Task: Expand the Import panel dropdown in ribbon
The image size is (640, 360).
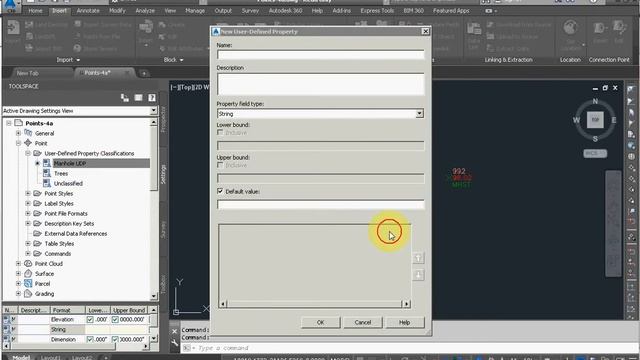Action: point(78,60)
